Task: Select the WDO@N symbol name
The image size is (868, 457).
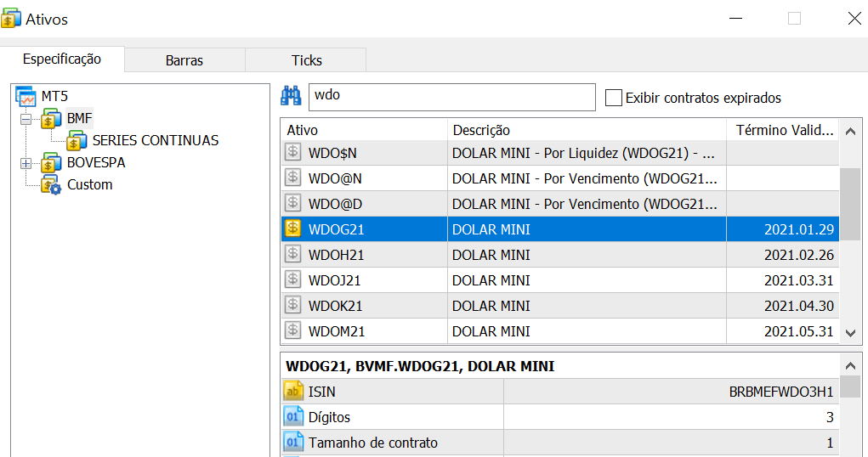Action: 335,178
